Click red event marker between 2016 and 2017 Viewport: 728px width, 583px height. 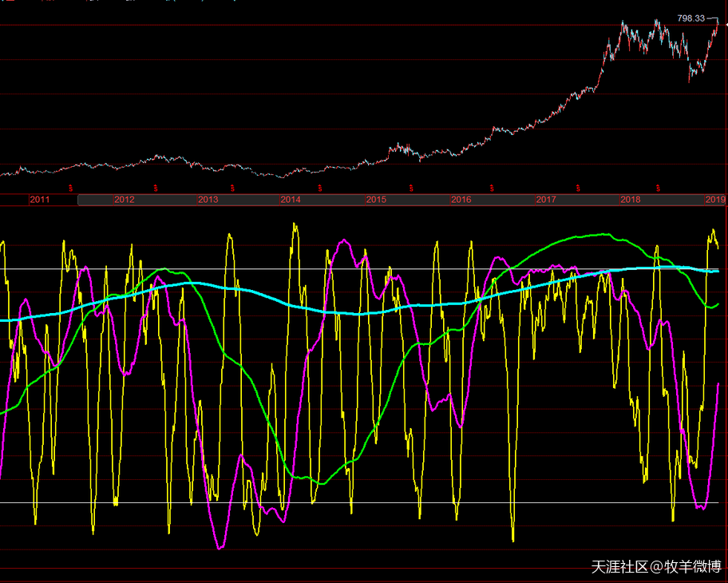coord(492,188)
